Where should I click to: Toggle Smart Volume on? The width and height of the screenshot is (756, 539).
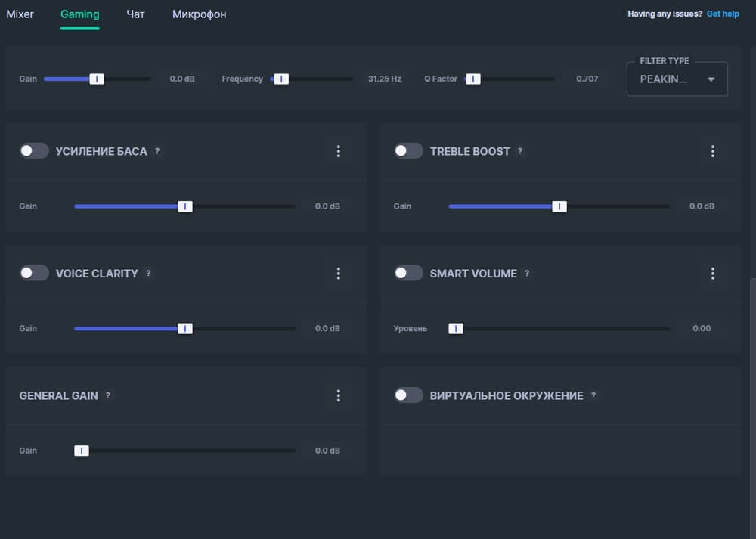[408, 274]
